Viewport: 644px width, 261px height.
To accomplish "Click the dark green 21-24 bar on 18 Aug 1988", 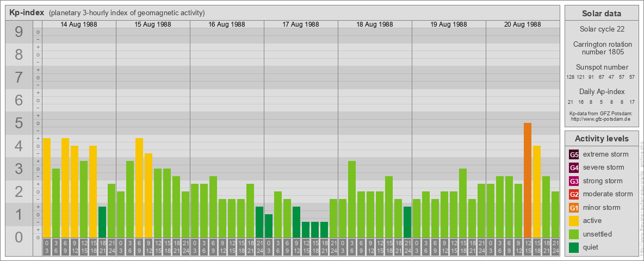I will pyautogui.click(x=407, y=222).
